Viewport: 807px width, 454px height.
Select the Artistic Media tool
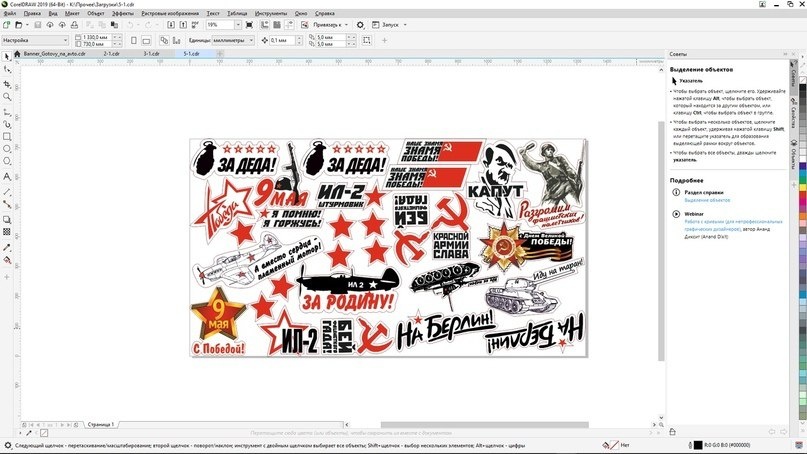coord(7,124)
